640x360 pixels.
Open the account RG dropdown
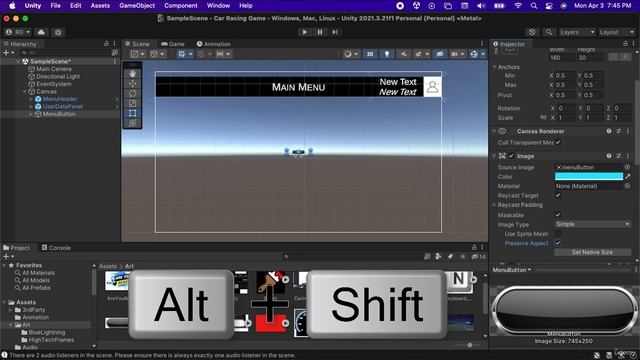coord(18,32)
